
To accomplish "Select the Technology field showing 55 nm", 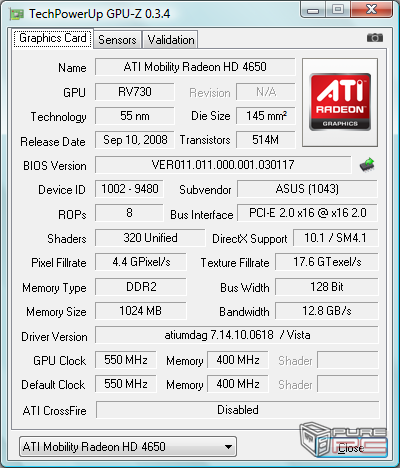I will click(x=135, y=116).
